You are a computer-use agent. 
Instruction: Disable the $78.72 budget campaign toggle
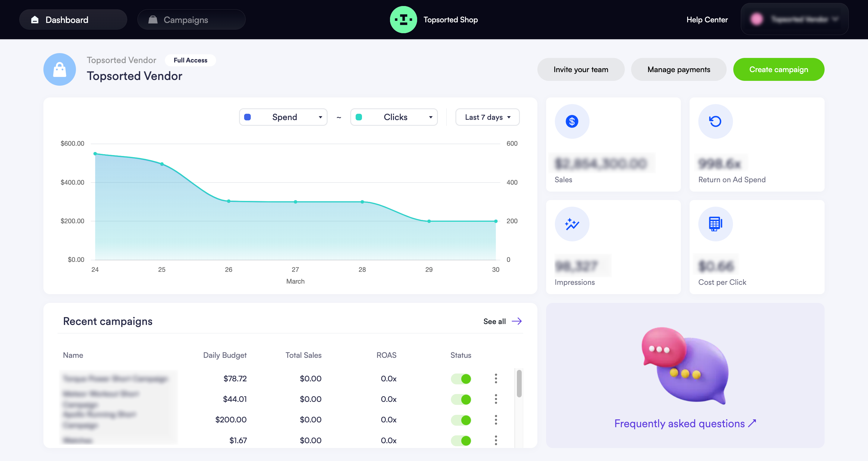pyautogui.click(x=461, y=379)
